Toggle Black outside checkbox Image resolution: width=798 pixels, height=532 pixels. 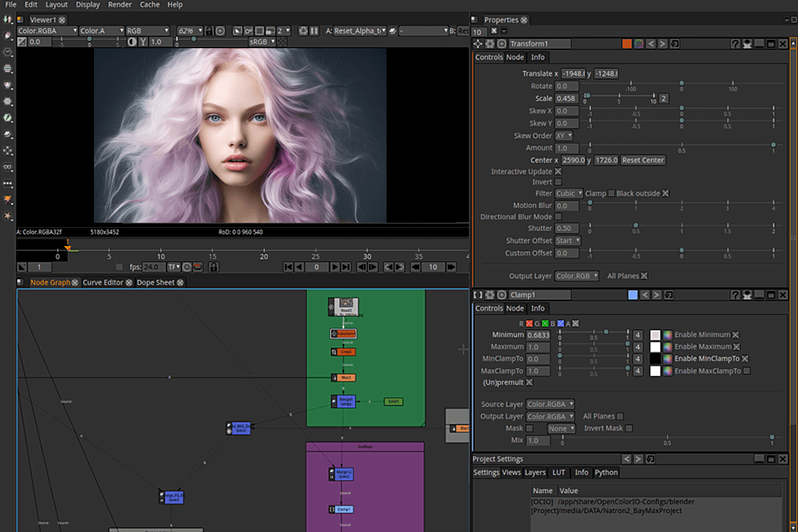click(666, 194)
